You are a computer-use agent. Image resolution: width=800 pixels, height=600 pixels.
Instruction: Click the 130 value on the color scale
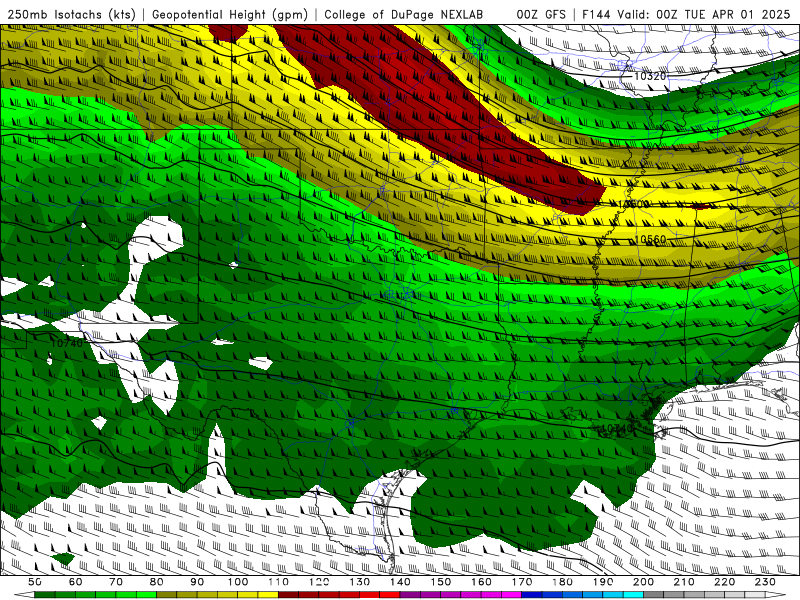(x=359, y=582)
